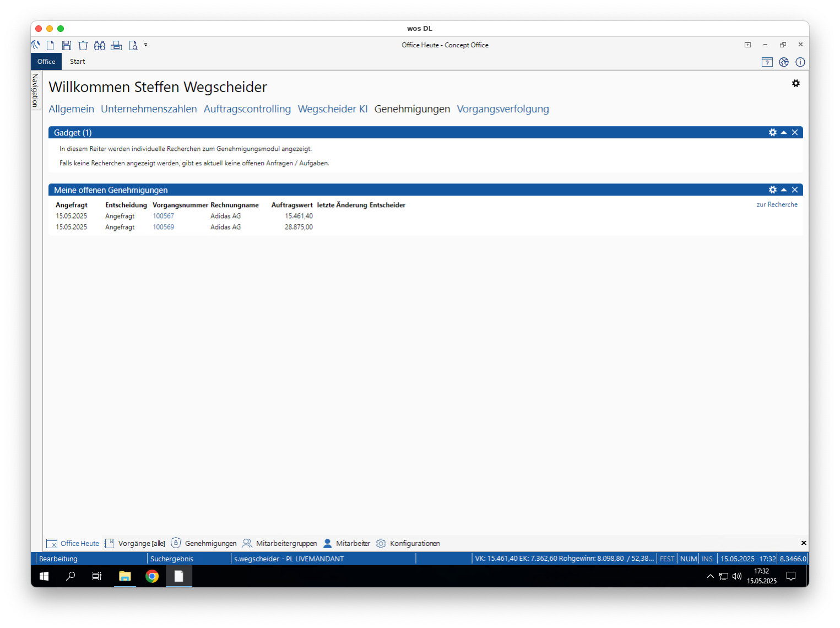The image size is (840, 628).
Task: Open the Mitarbeiter bottom tab
Action: click(346, 543)
